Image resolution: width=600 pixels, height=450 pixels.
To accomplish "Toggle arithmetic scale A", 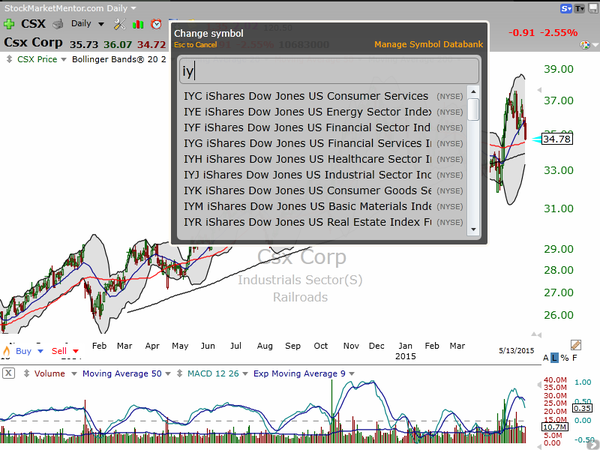I will [x=546, y=358].
